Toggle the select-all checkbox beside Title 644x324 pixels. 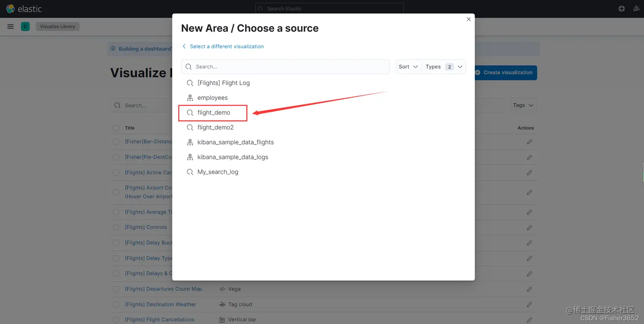click(116, 128)
